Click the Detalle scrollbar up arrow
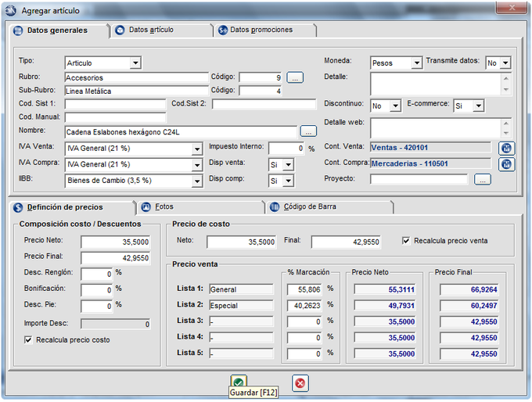 [x=506, y=78]
